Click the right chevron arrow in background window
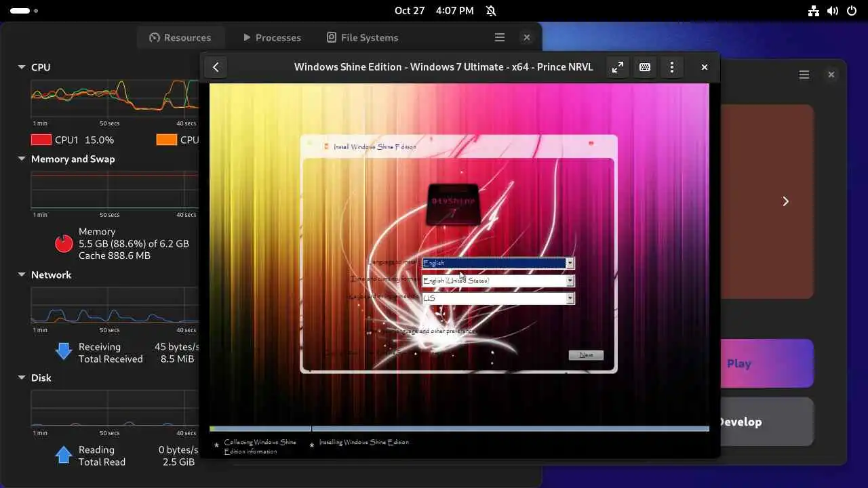The height and width of the screenshot is (488, 868). pos(785,201)
